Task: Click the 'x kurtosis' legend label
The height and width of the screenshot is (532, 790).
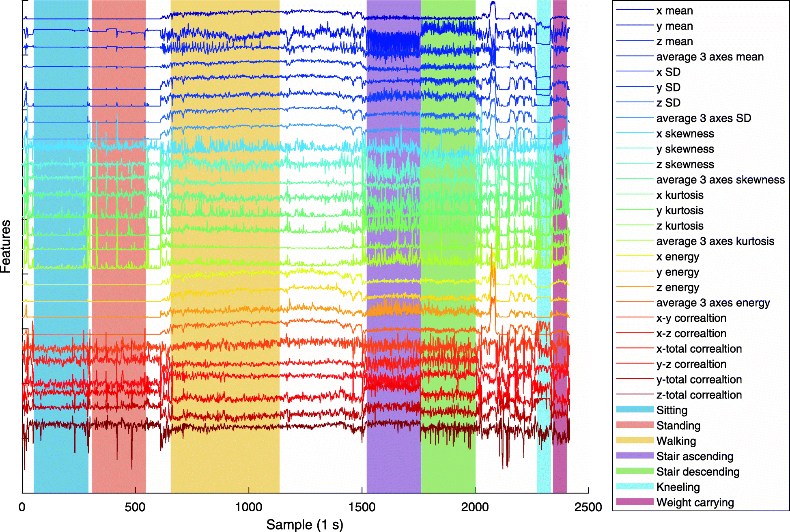Action: [x=680, y=195]
